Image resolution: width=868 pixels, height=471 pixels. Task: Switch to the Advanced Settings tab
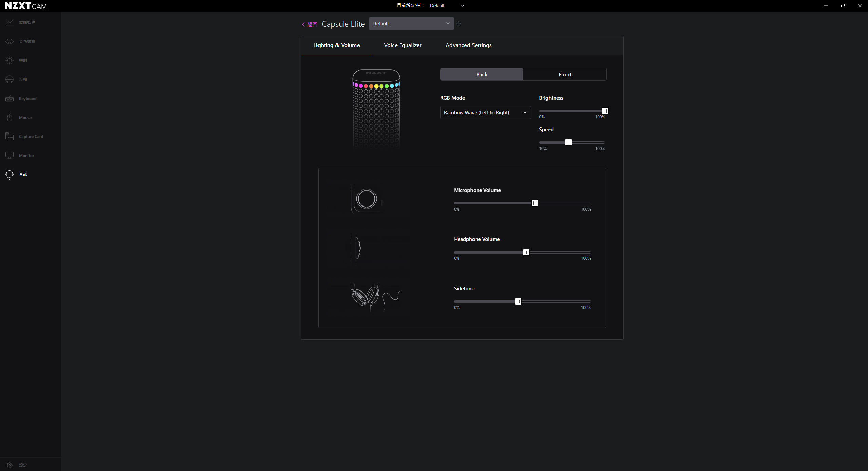coord(468,45)
